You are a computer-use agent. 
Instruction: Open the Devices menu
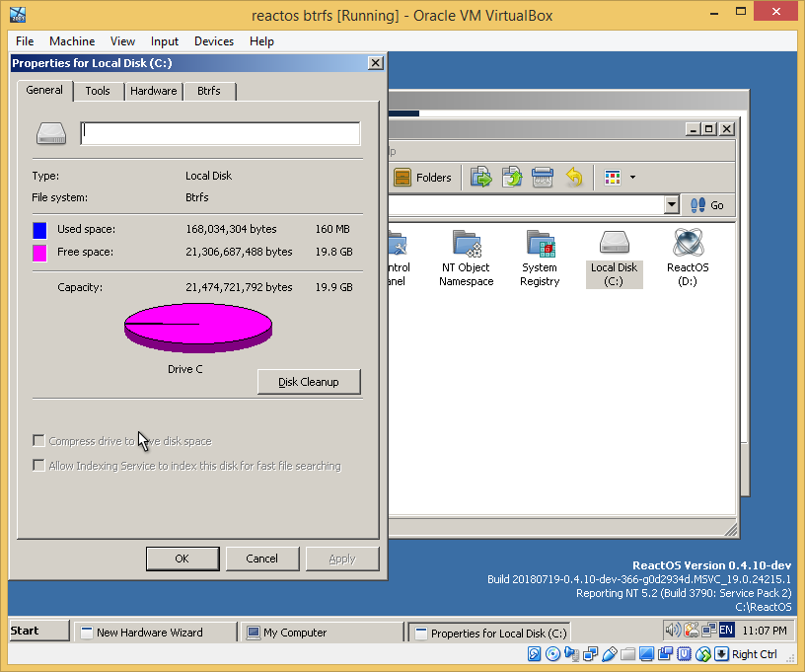point(214,41)
